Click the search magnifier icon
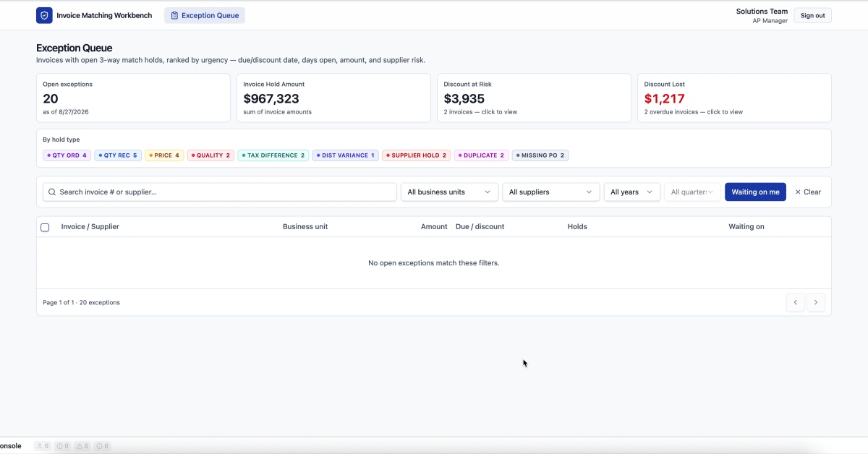Viewport: 868px width, 454px height. [x=52, y=192]
